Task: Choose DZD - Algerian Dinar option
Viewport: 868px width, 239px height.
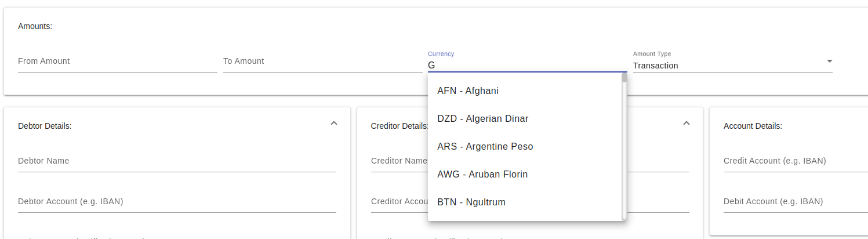Action: coord(482,119)
